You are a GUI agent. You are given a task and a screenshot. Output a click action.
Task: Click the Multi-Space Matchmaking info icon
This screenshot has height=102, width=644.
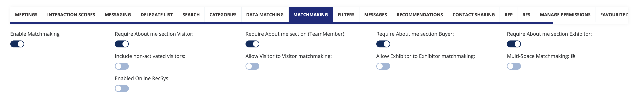(x=573, y=56)
